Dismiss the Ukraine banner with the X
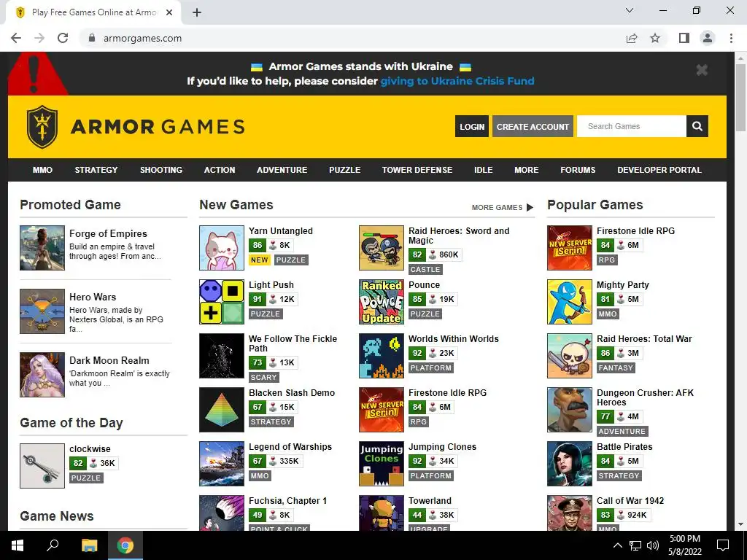 pos(702,70)
